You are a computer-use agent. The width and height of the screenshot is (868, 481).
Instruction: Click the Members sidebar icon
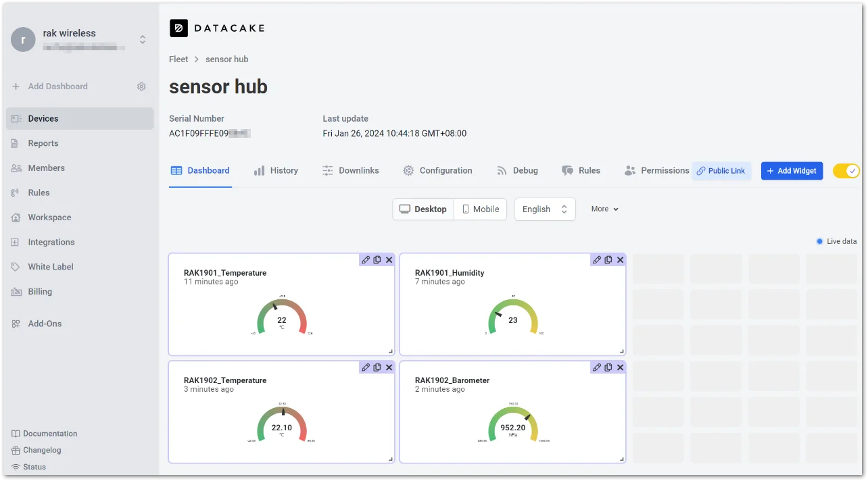(x=16, y=168)
